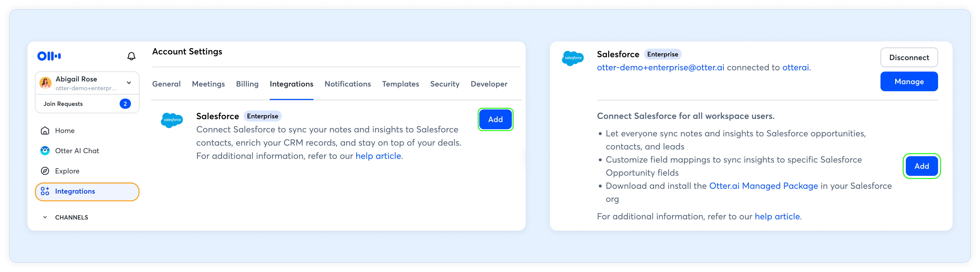
Task: Click the Otter logo icon
Action: coord(49,56)
